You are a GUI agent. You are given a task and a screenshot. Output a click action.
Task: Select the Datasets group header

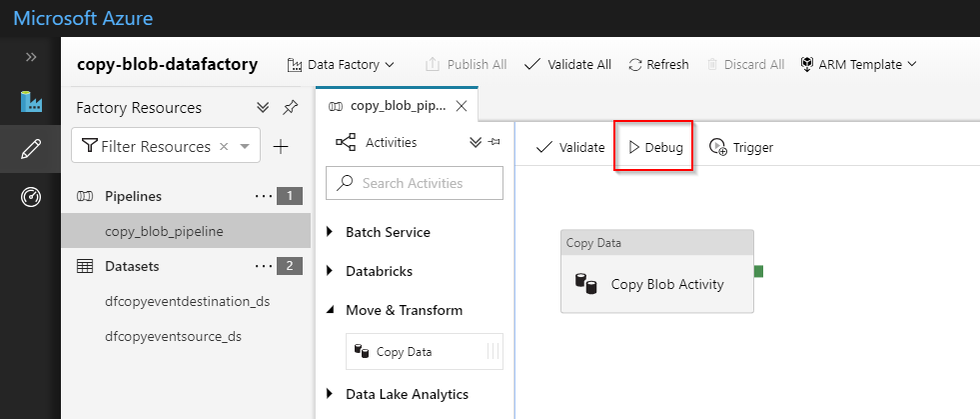point(132,266)
